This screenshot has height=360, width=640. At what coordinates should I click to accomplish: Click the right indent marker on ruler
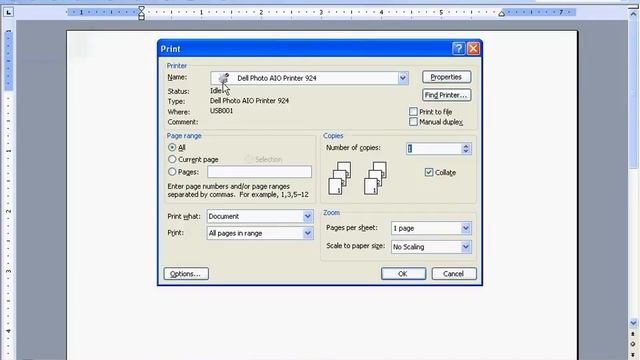[x=502, y=14]
